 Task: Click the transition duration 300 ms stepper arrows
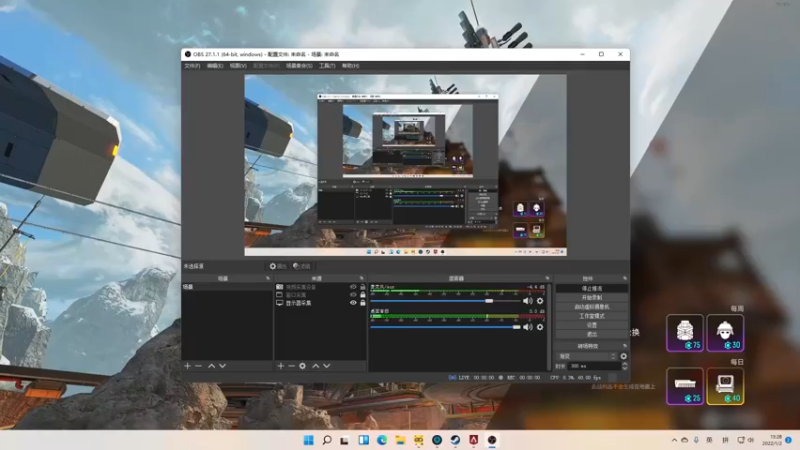tap(624, 366)
